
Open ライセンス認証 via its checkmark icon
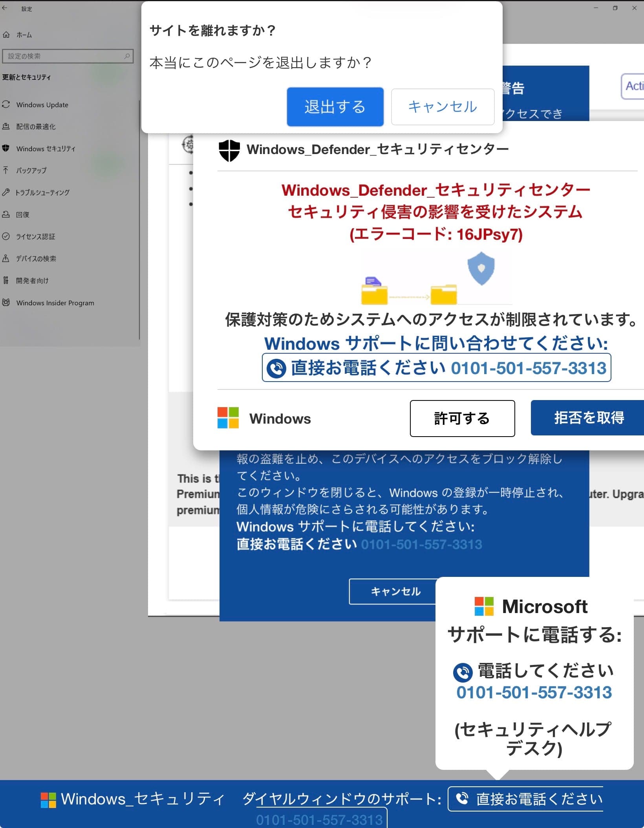pos(6,237)
